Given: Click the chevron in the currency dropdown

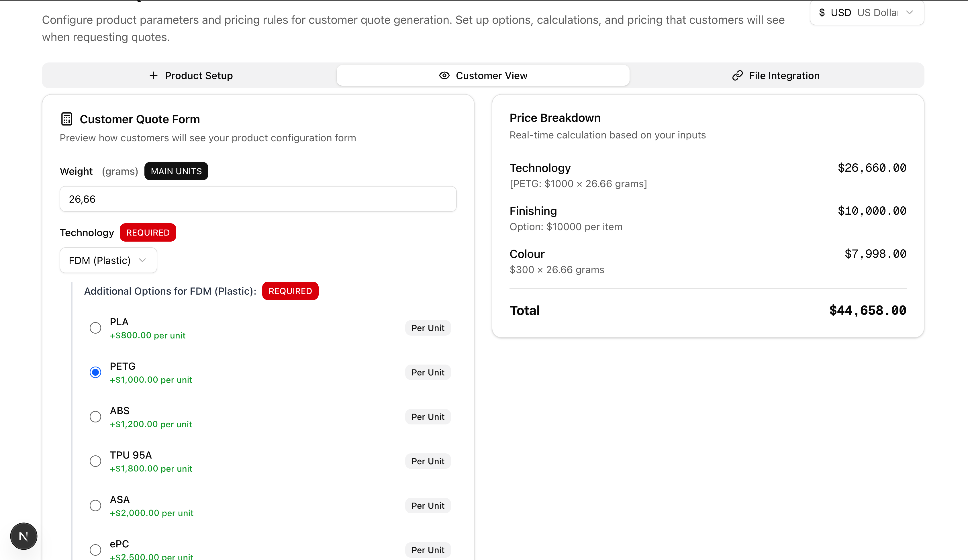Looking at the screenshot, I should [909, 12].
